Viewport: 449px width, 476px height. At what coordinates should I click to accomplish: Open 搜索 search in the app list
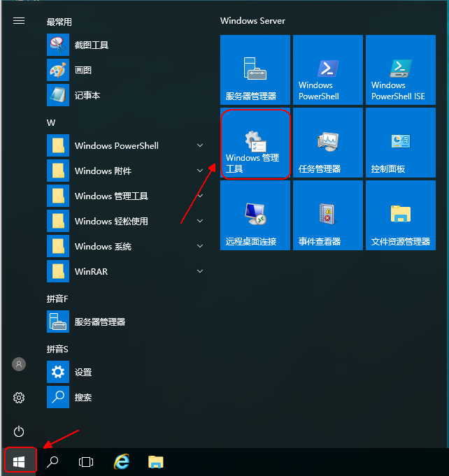124,398
